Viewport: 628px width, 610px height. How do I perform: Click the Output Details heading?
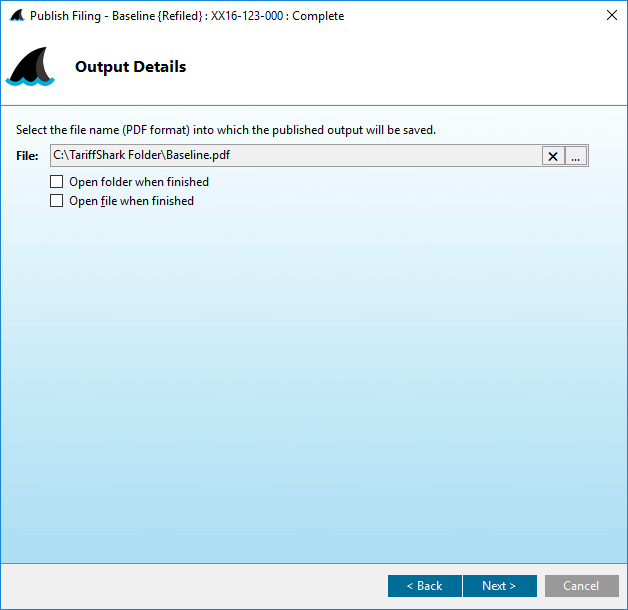pyautogui.click(x=130, y=67)
